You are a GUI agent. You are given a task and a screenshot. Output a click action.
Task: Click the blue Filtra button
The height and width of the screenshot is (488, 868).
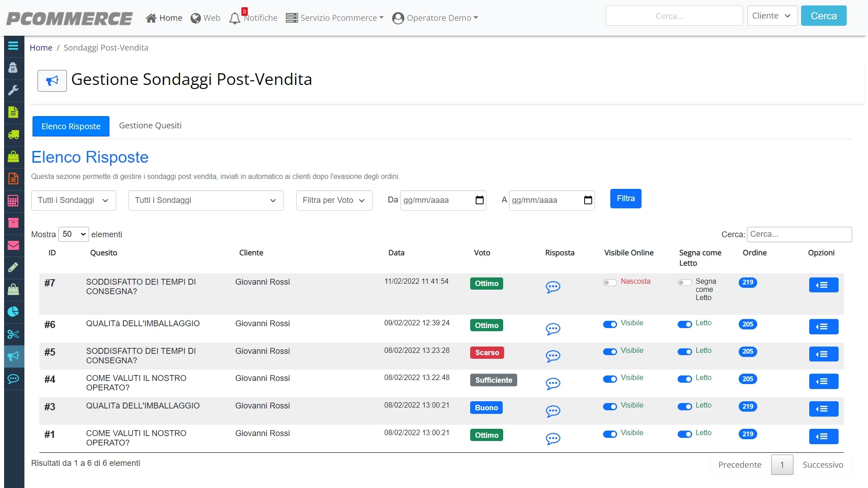[626, 198]
